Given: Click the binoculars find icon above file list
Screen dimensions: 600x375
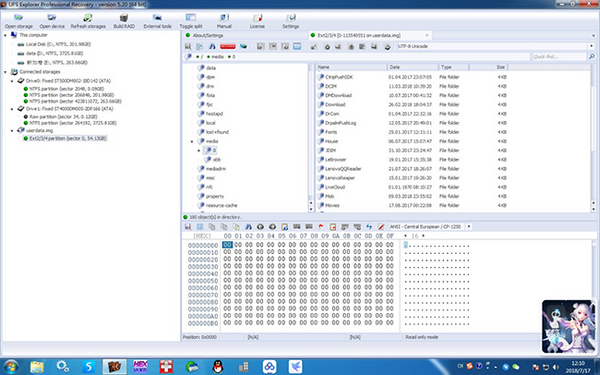Looking at the screenshot, I should pos(212,46).
